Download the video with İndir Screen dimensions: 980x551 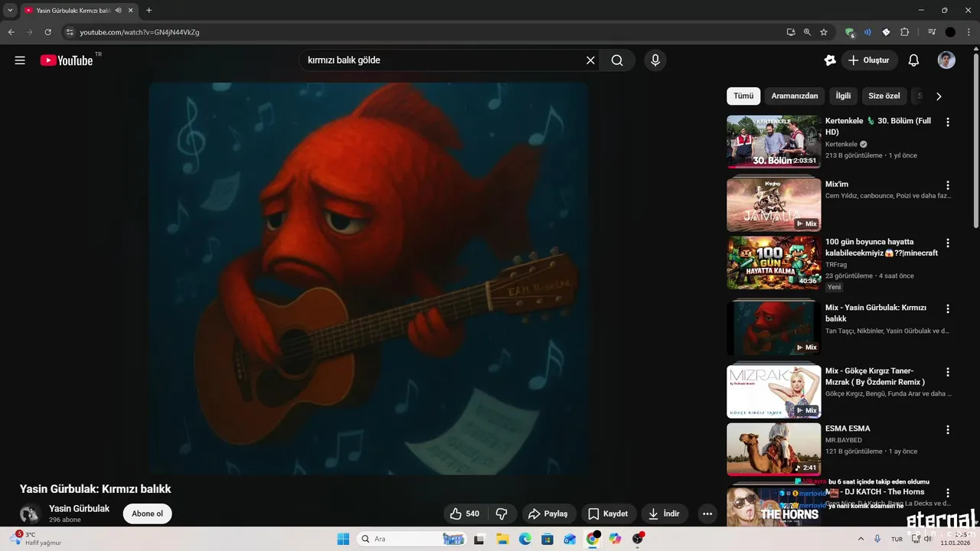(664, 514)
